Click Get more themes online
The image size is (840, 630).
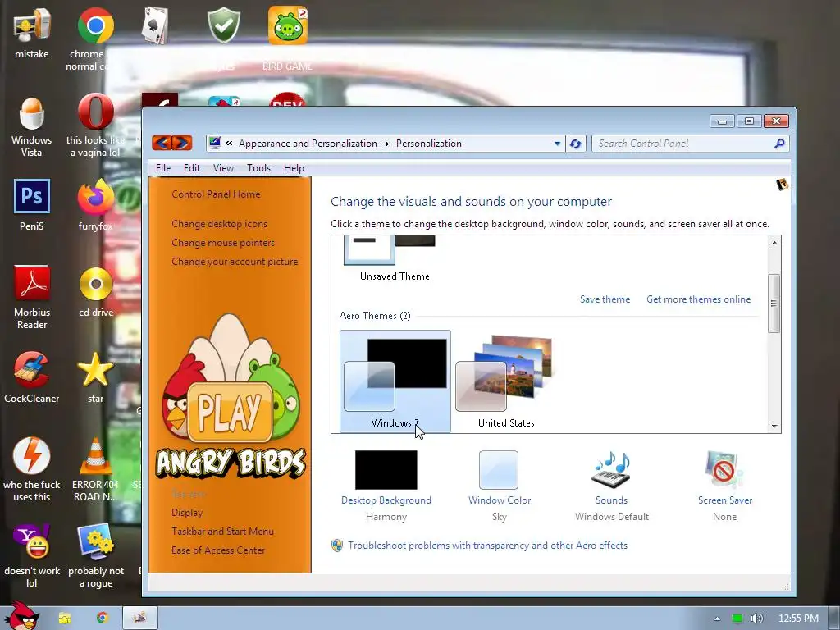[x=699, y=299]
